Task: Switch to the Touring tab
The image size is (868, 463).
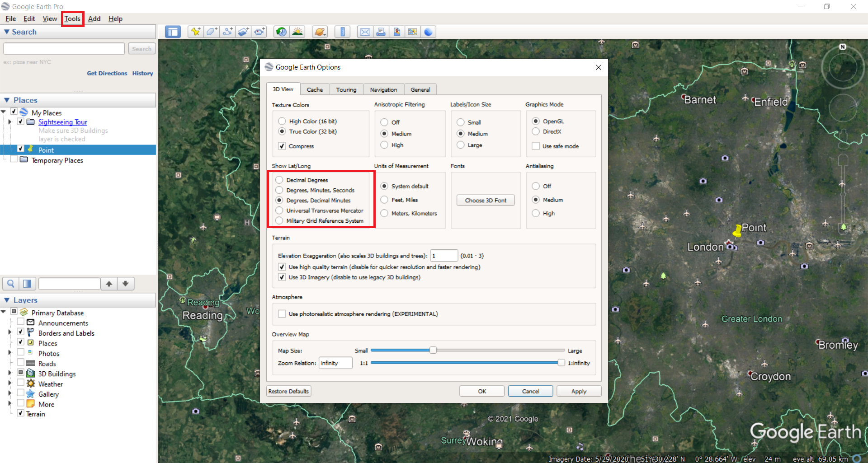Action: (346, 89)
